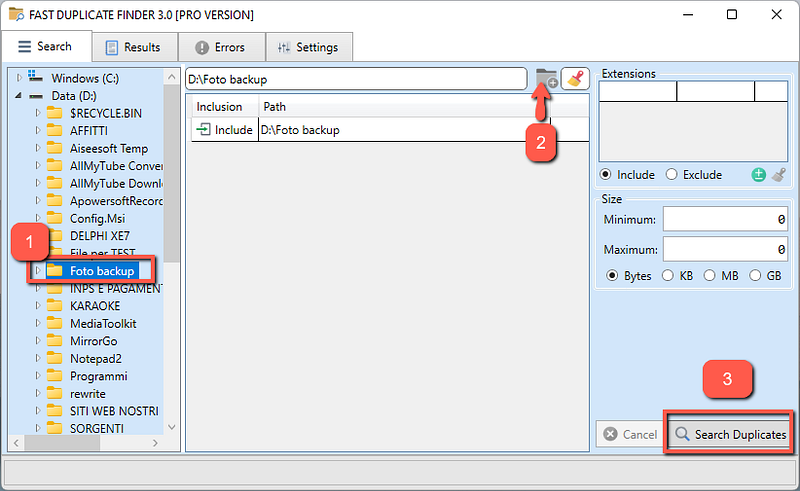Select the Foto backup folder in tree
This screenshot has height=491, width=800.
(x=102, y=271)
